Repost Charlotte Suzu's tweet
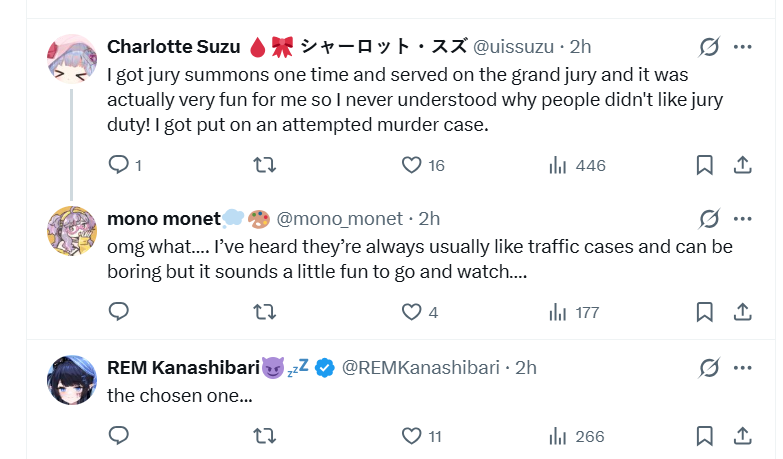This screenshot has width=783, height=459. point(264,165)
